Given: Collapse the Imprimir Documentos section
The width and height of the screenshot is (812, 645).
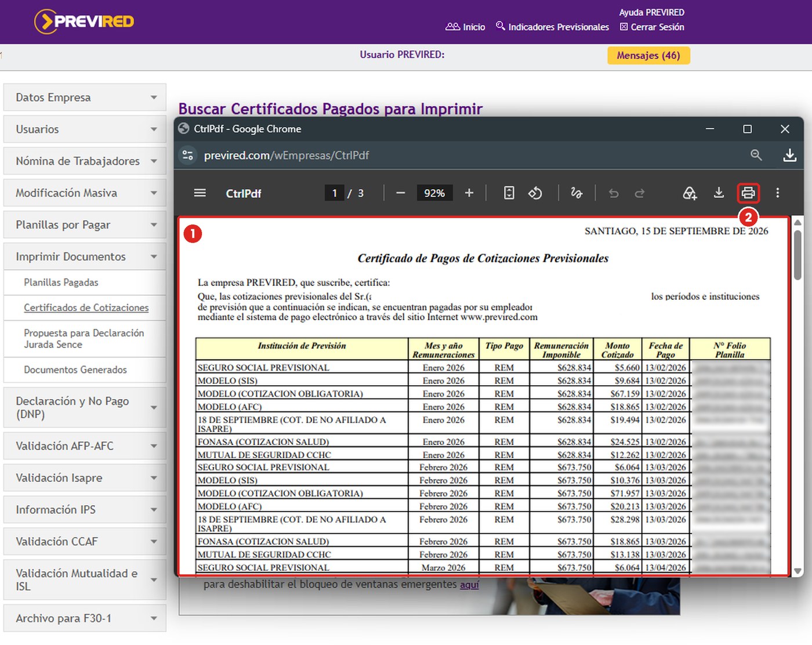Looking at the screenshot, I should click(85, 256).
